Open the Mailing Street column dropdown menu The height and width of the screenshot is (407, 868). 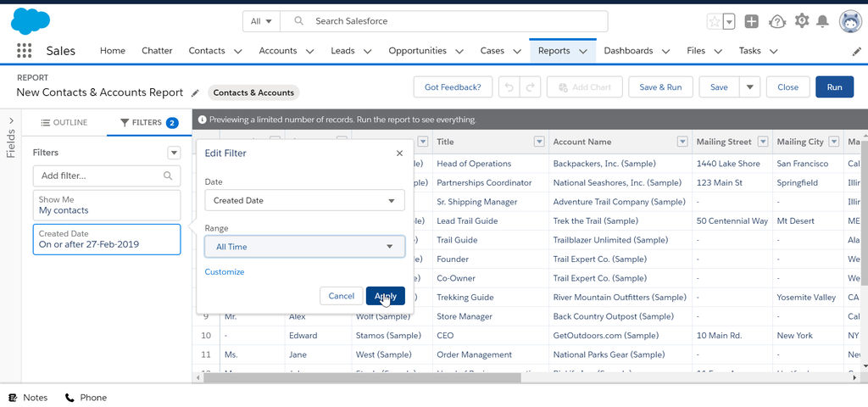pyautogui.click(x=763, y=142)
